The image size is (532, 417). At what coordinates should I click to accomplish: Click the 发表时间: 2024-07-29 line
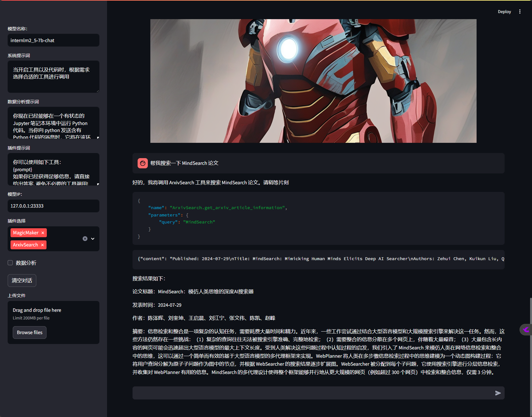coord(157,305)
